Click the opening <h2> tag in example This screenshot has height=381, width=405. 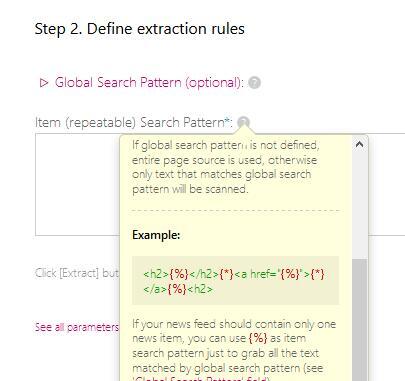tap(156, 274)
